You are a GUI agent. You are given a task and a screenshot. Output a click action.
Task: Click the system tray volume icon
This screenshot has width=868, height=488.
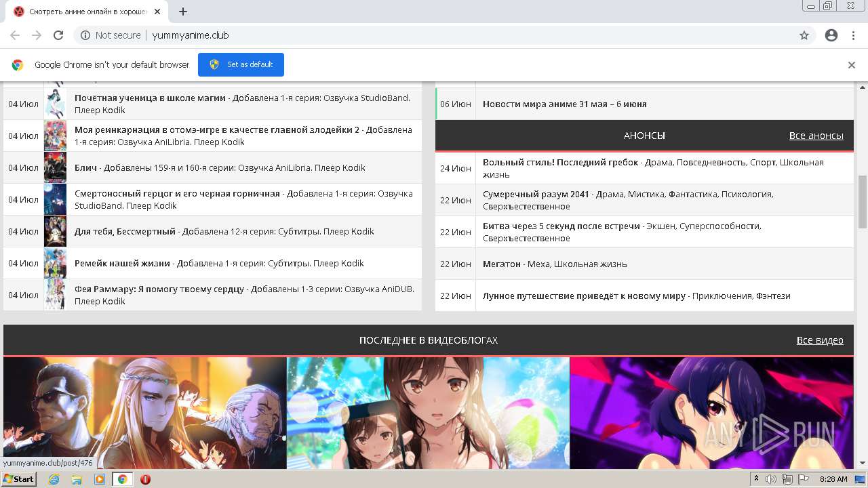click(771, 479)
